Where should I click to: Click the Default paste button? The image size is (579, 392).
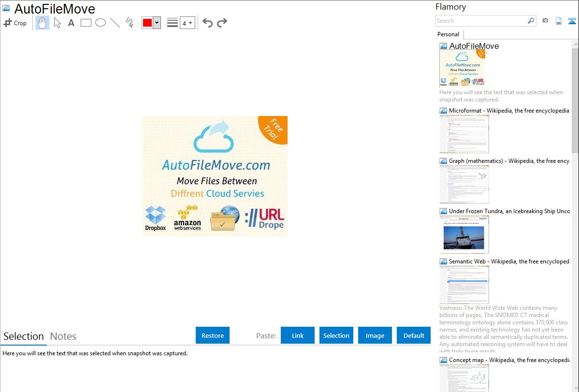coord(414,335)
